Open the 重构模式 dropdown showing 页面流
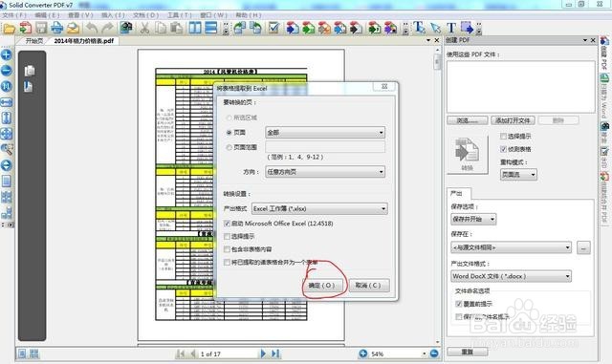 coord(518,175)
